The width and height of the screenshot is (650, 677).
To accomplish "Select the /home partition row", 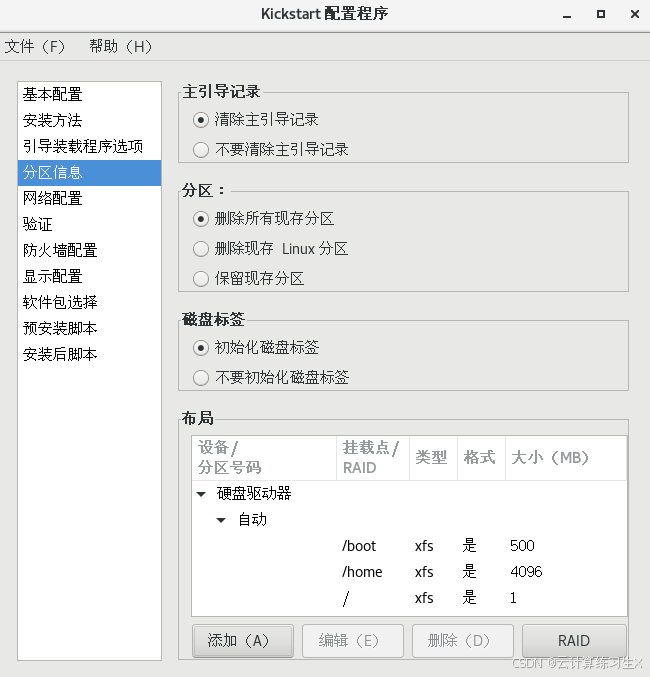I will (409, 572).
